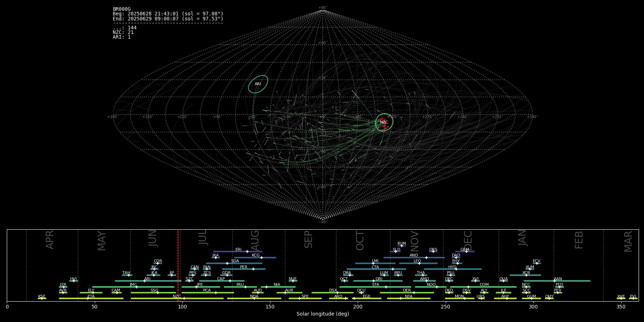The width and height of the screenshot is (644, 322).
Task: Click the NOV month label in the timeline
Action: [415, 241]
